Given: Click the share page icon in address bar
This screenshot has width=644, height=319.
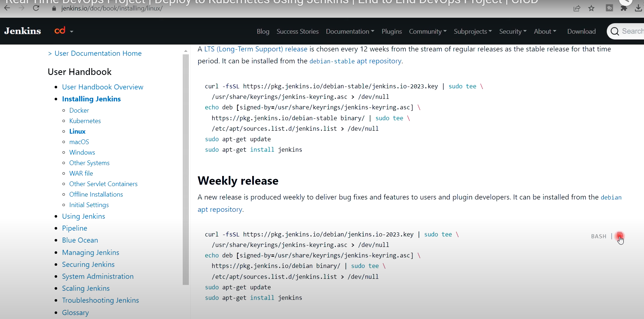Looking at the screenshot, I should click(577, 8).
